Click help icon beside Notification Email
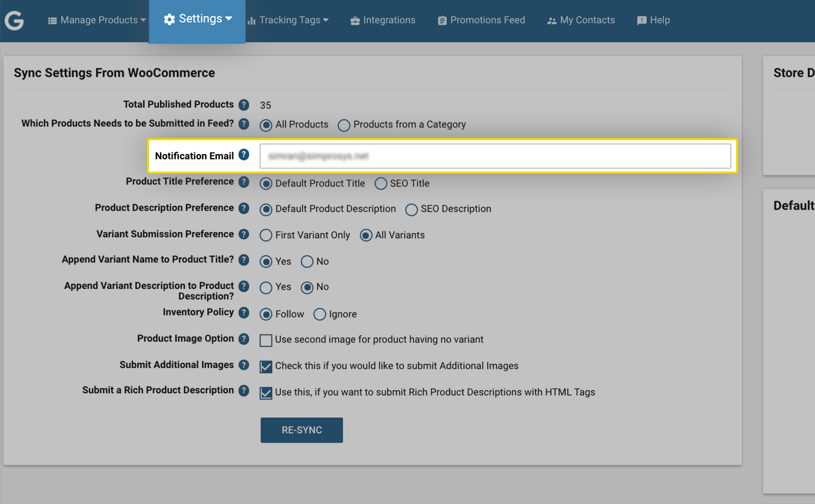The height and width of the screenshot is (504, 815). 244,155
